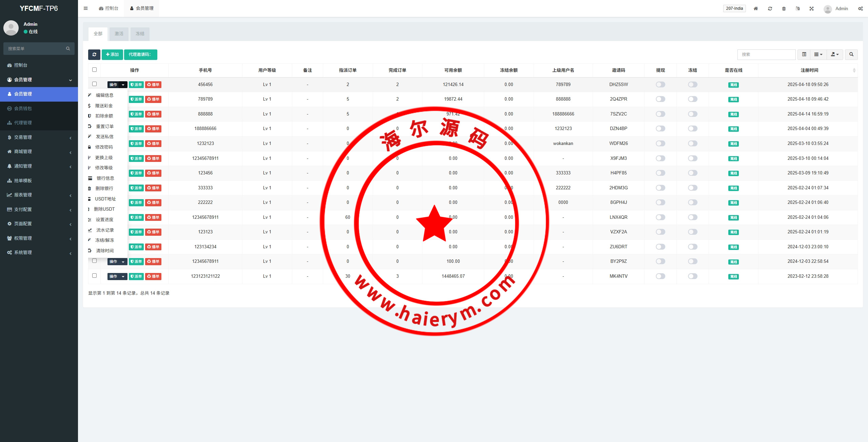Switch to the 激活 tab
The image size is (868, 442).
pyautogui.click(x=119, y=34)
